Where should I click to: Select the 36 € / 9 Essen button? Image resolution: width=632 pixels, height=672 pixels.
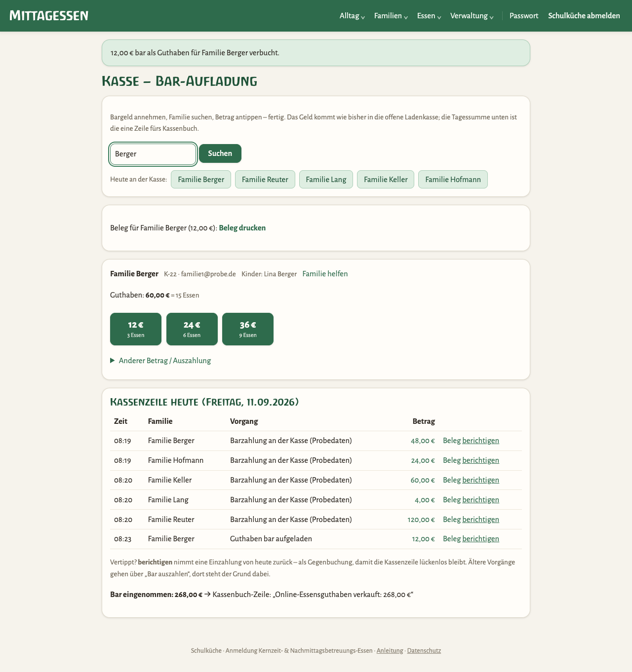(248, 329)
